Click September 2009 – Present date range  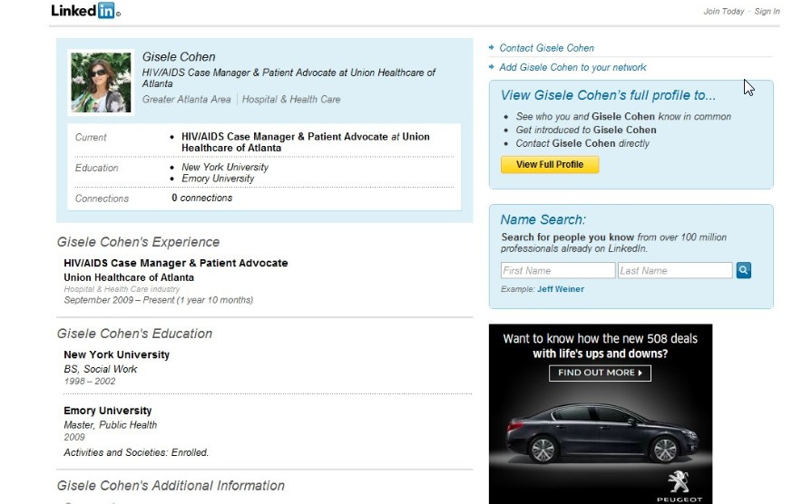click(x=159, y=300)
